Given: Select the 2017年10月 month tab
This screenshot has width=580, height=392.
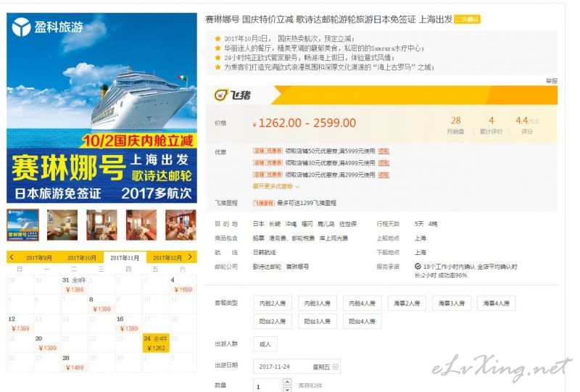Looking at the screenshot, I should pyautogui.click(x=82, y=258).
